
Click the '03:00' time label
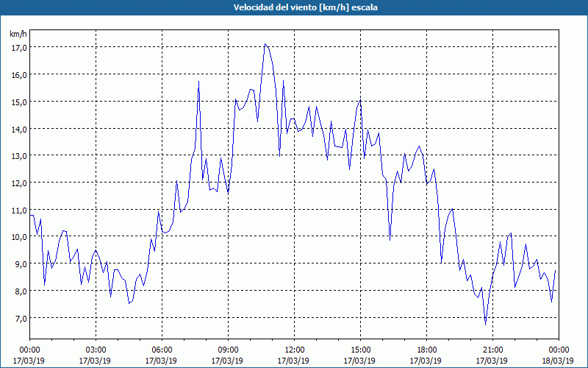pos(96,350)
